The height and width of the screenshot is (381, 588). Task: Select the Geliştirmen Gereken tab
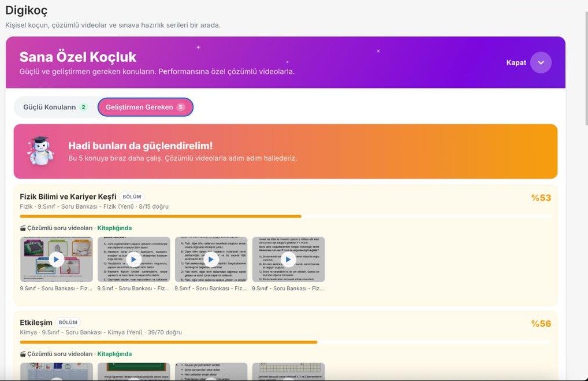(145, 108)
